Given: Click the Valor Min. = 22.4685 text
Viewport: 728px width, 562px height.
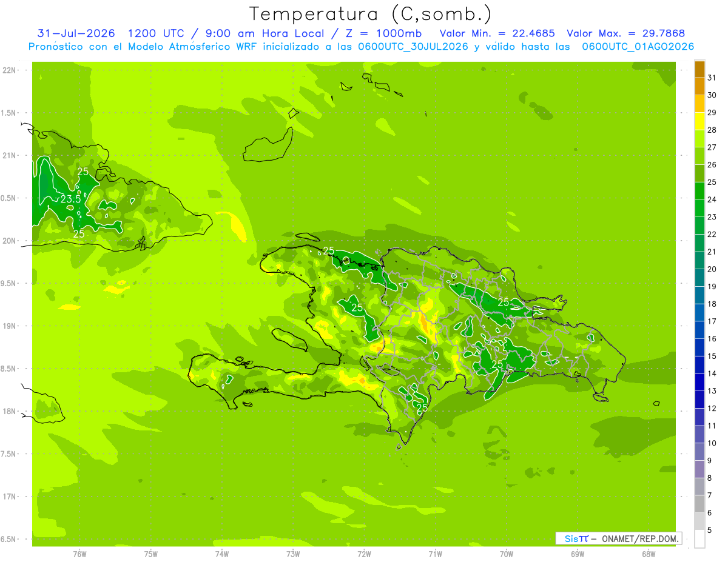Looking at the screenshot, I should [x=499, y=33].
